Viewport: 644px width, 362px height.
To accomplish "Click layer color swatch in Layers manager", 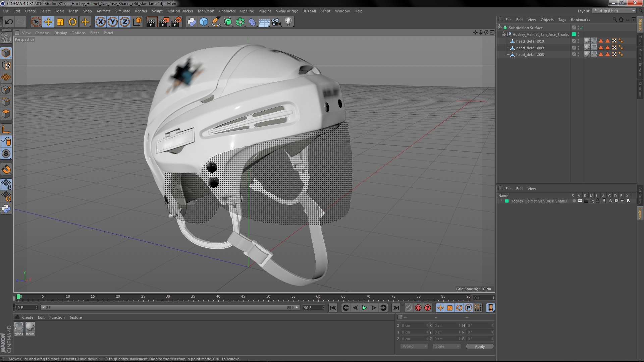I will tap(507, 201).
